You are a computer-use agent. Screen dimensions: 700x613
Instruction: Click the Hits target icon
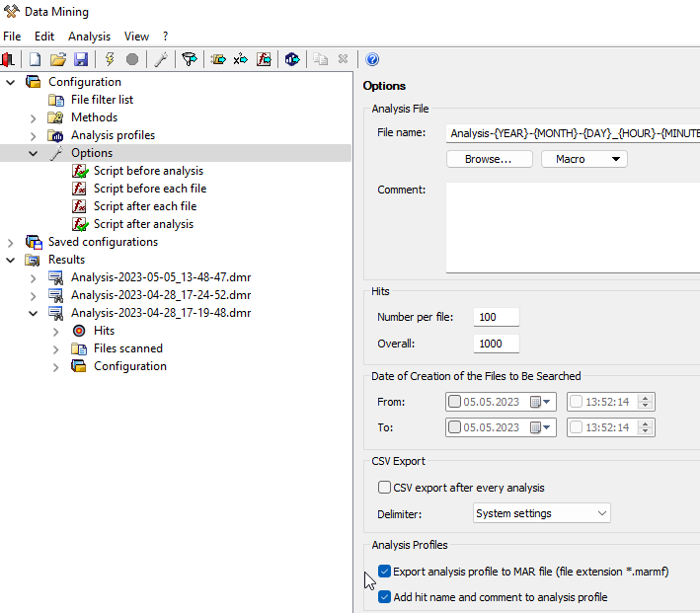pos(79,331)
